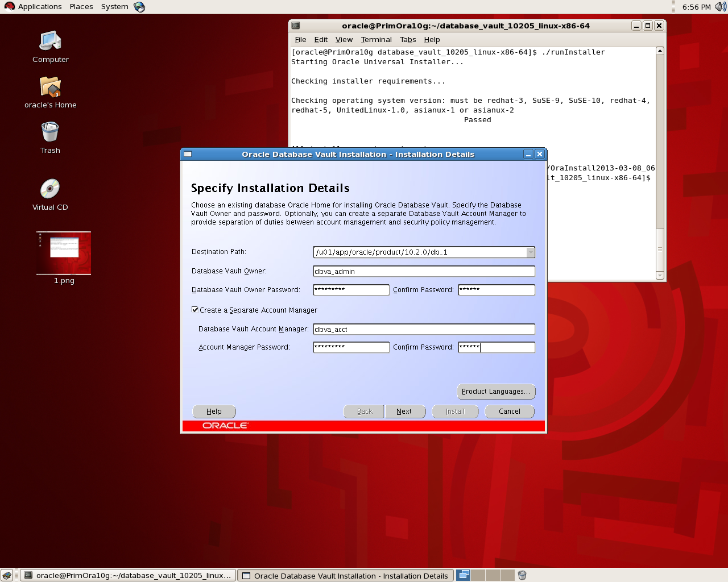
Task: Open oracle's Home folder icon
Action: pos(50,87)
